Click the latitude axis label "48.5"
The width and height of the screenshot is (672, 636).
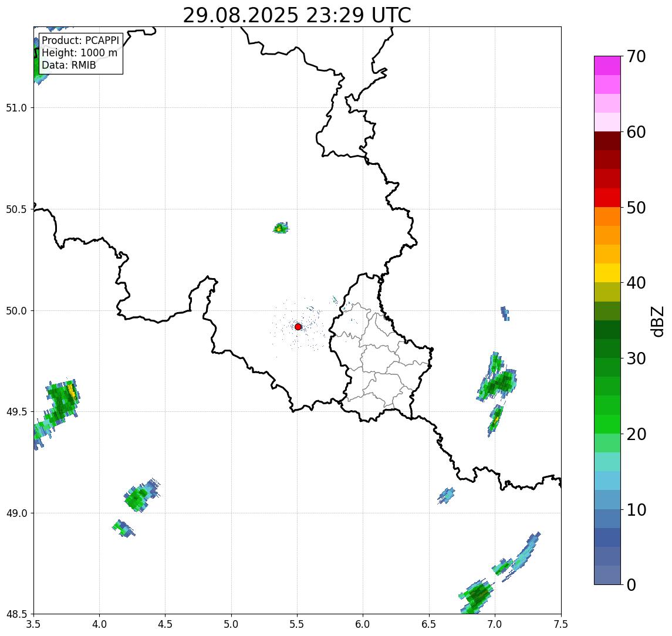pyautogui.click(x=16, y=614)
